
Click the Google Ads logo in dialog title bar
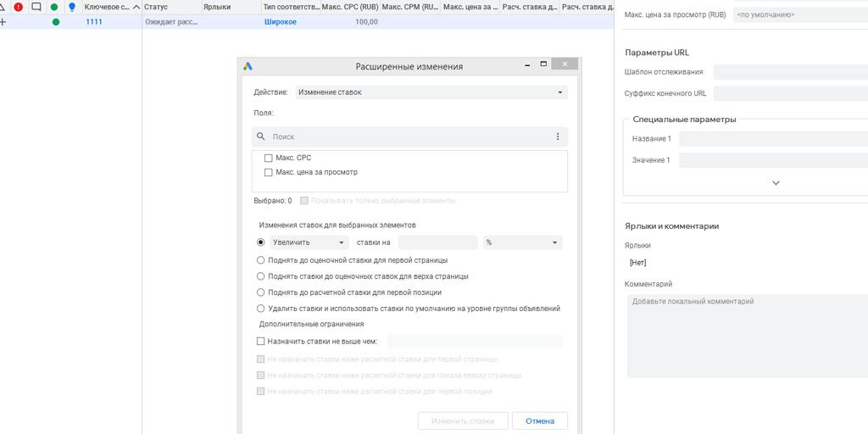(x=248, y=66)
